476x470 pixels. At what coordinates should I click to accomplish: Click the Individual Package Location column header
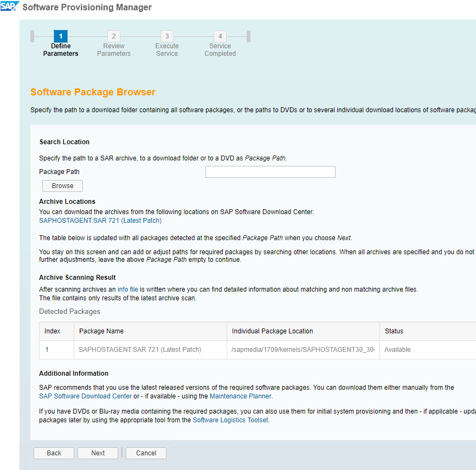(x=303, y=331)
